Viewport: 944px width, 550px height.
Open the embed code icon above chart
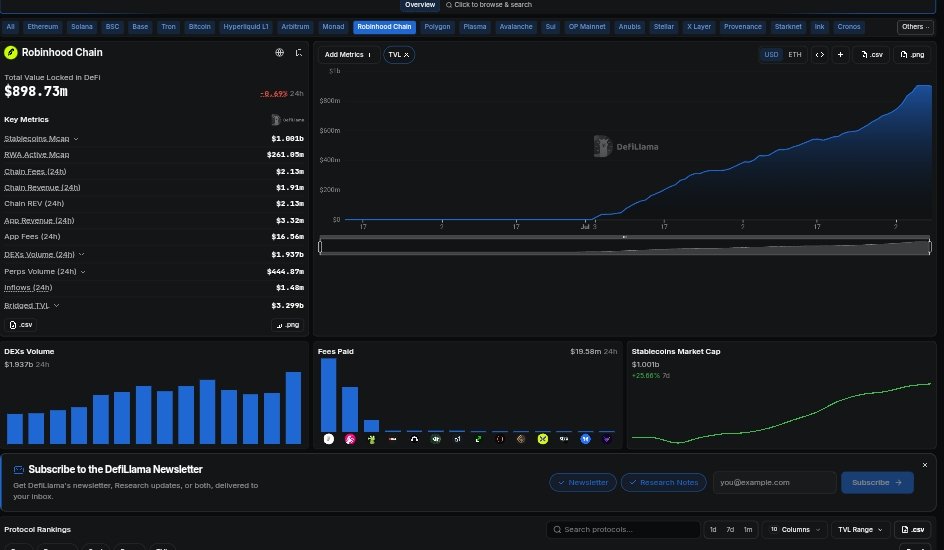(x=819, y=55)
